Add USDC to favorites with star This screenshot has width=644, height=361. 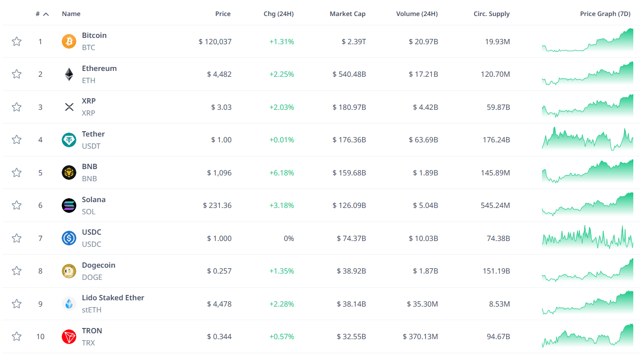[17, 238]
